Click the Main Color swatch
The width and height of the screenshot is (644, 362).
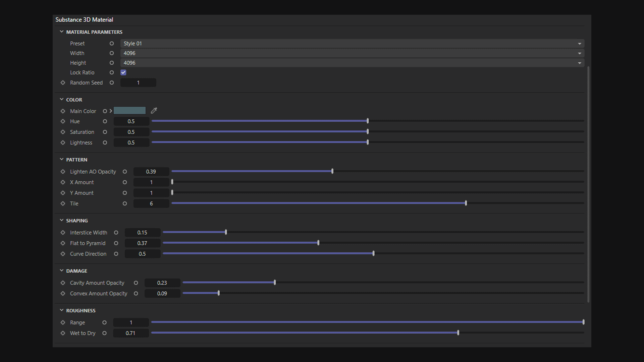(x=129, y=111)
